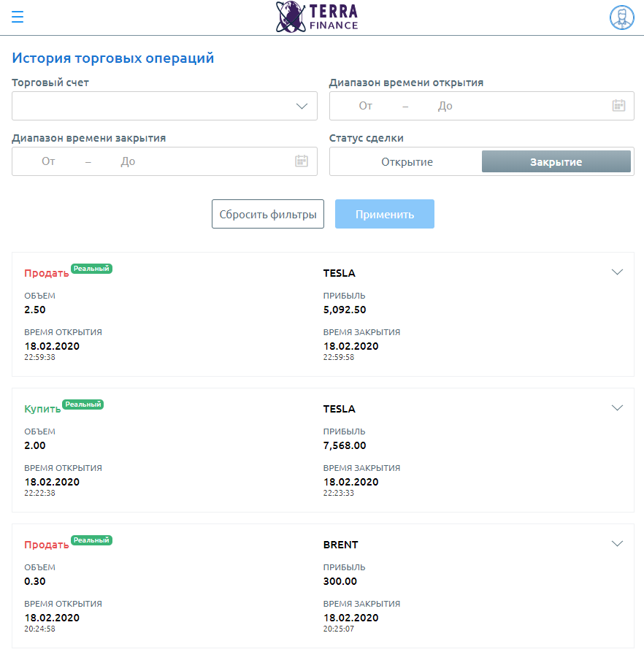
Task: Click the closing range От field
Action: [x=48, y=161]
